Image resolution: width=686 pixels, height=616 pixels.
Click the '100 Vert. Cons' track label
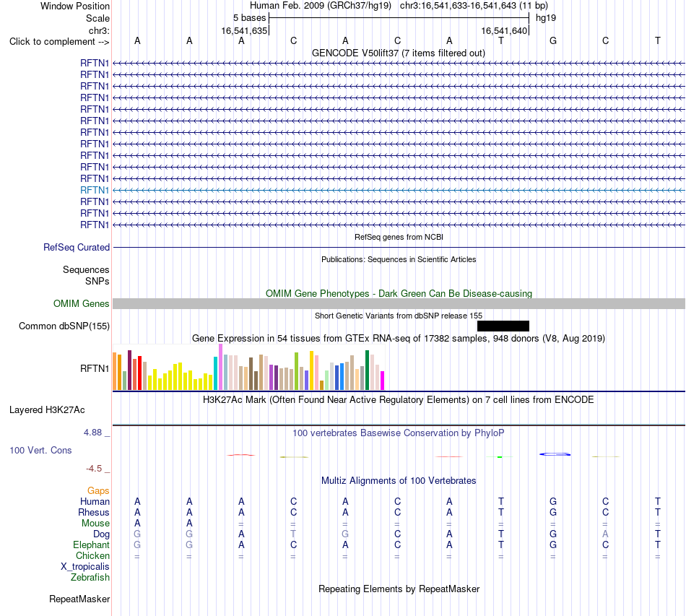40,450
